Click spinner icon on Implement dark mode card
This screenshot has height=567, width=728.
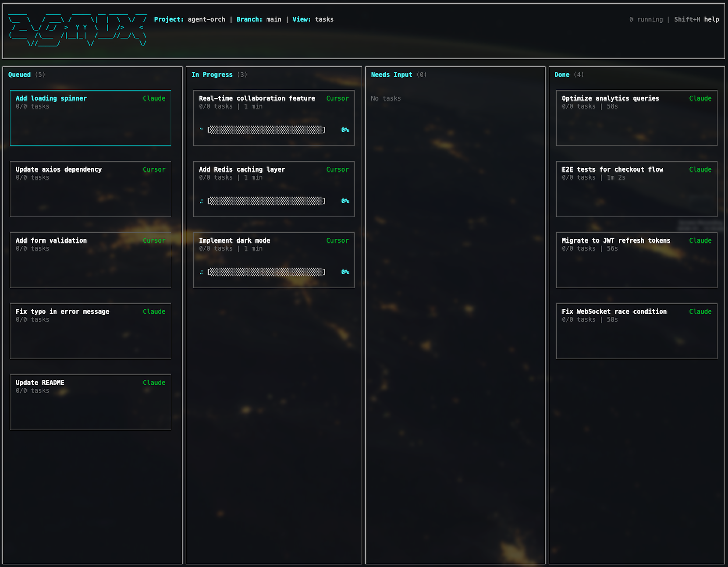pos(201,272)
